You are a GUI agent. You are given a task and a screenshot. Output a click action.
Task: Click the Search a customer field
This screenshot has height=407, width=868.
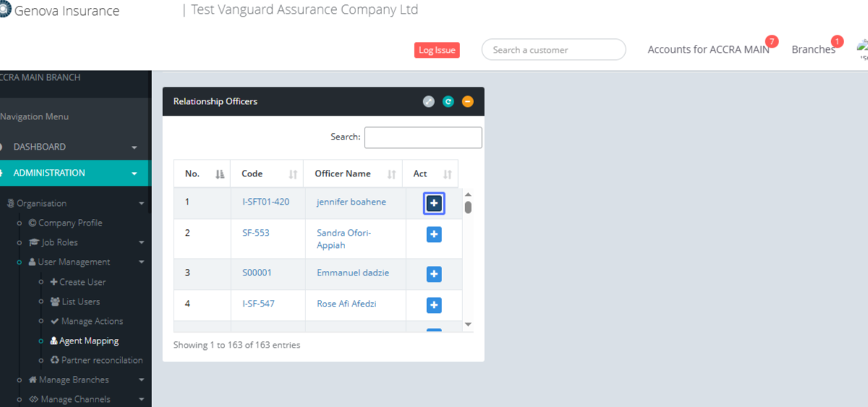point(553,50)
